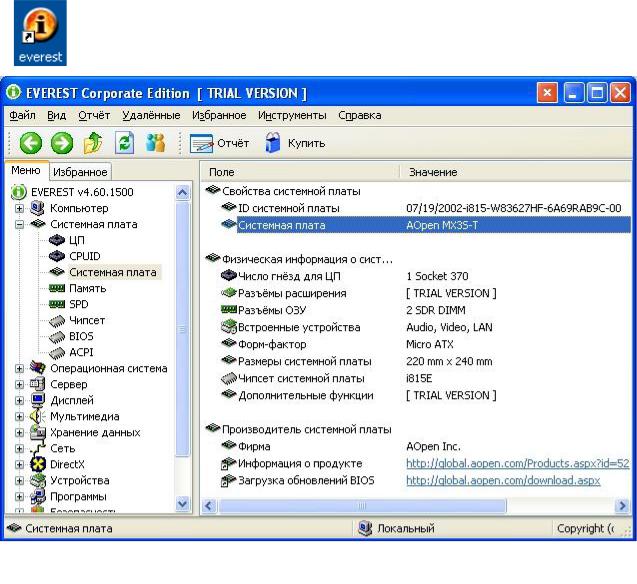This screenshot has width=637, height=584.
Task: Click the Up folder toolbar icon
Action: 93,143
